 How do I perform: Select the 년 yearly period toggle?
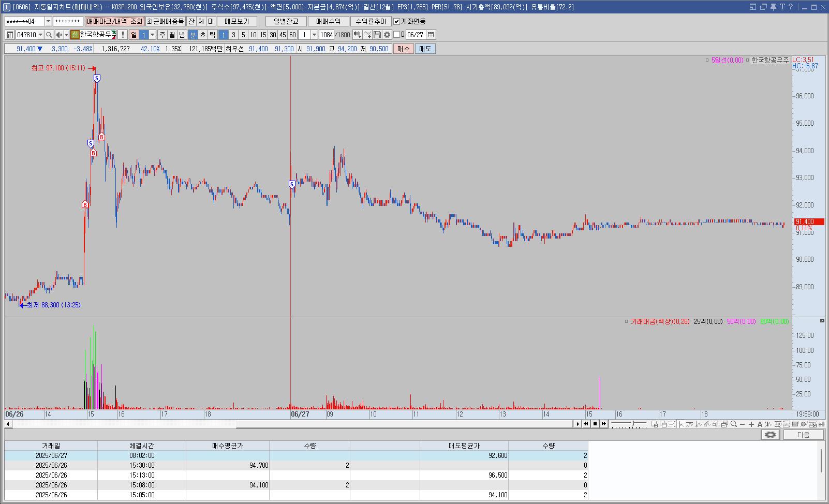click(182, 35)
